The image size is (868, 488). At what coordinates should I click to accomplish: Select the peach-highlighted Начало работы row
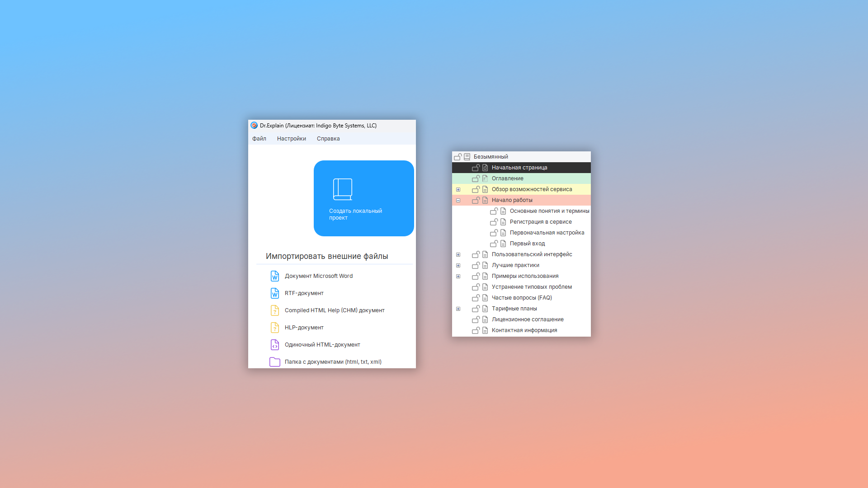point(512,200)
